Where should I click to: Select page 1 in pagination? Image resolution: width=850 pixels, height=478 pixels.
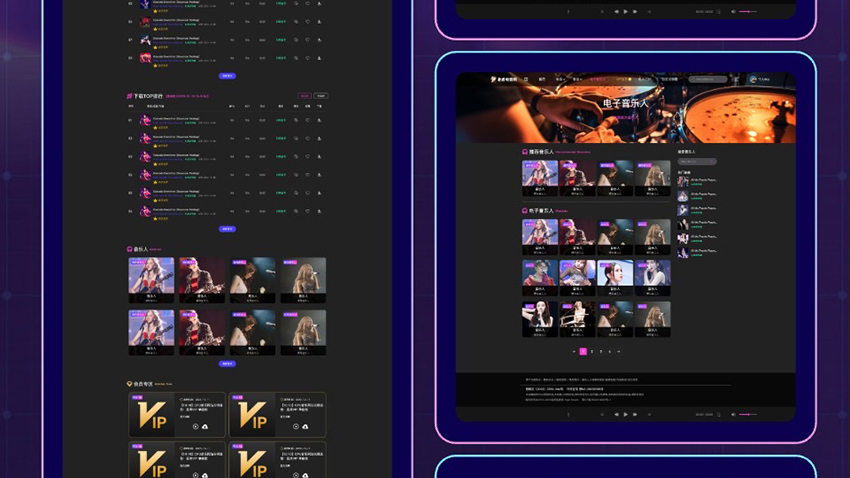coord(584,352)
